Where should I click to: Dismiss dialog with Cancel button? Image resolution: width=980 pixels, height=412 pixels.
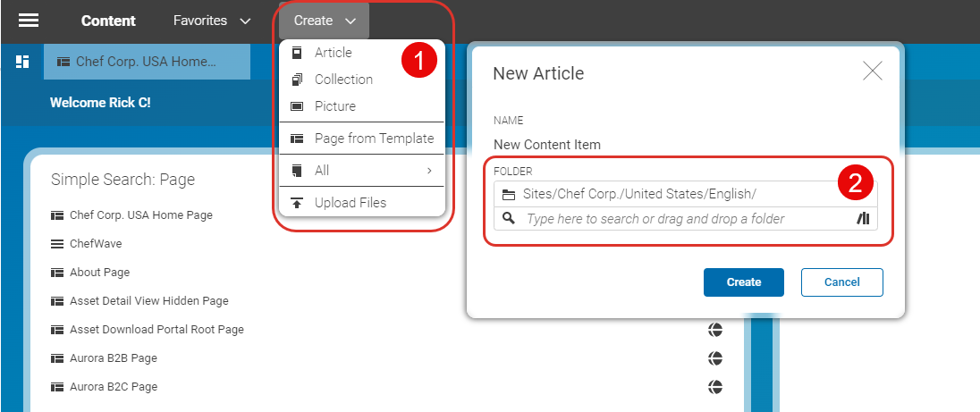[842, 282]
